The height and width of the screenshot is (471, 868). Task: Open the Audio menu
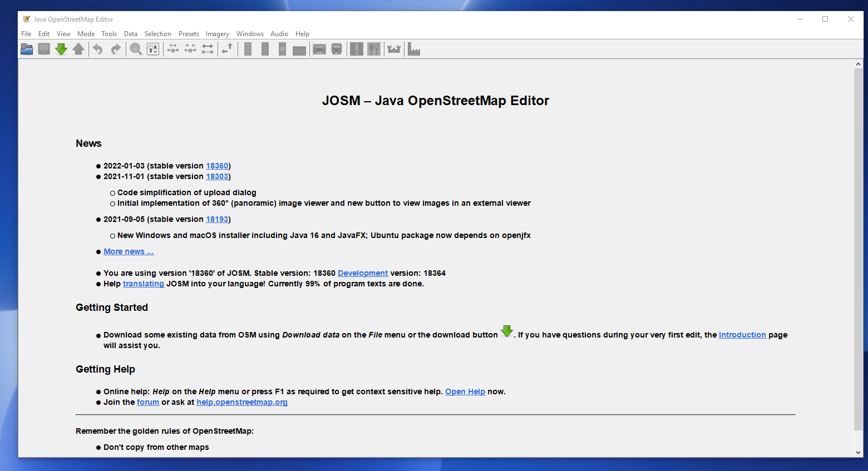point(279,34)
